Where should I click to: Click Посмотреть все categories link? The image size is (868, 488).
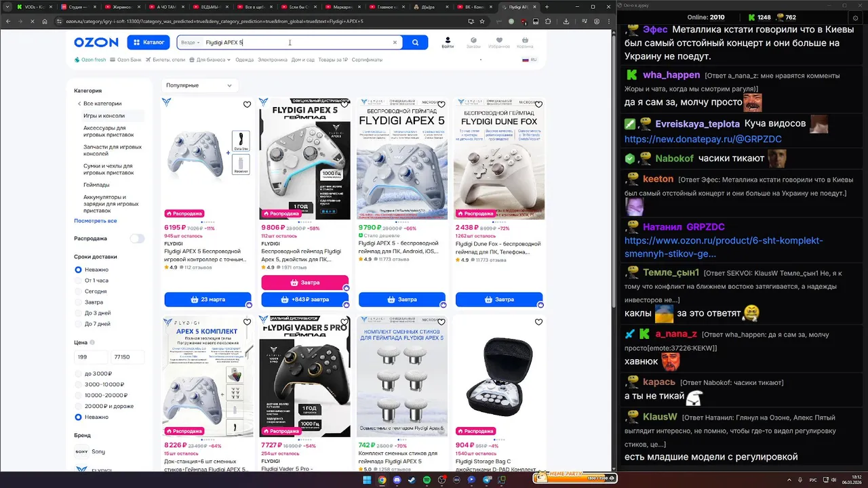coord(96,221)
